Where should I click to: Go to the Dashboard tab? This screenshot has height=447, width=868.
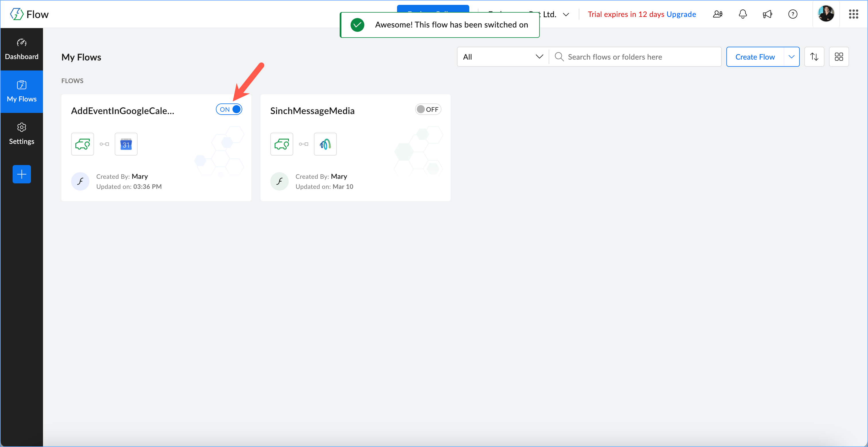point(21,49)
